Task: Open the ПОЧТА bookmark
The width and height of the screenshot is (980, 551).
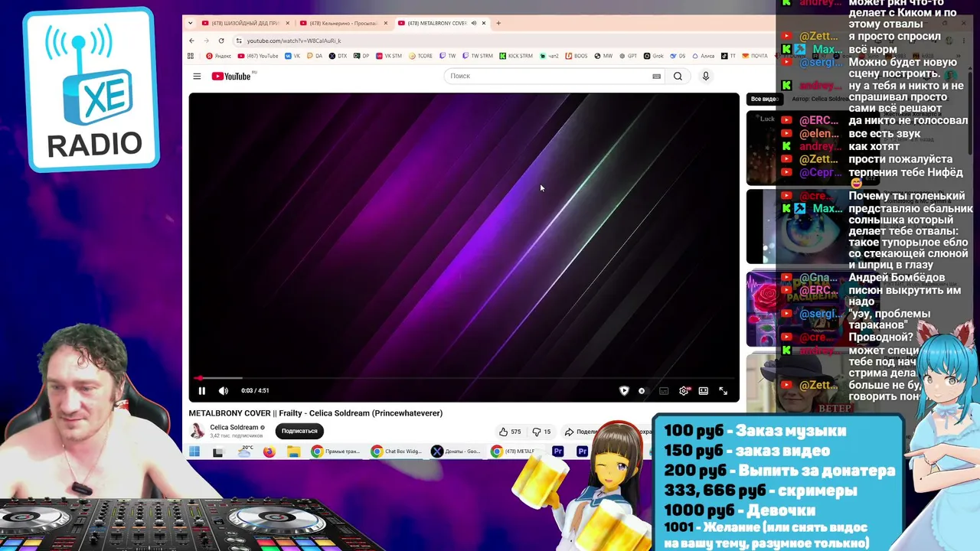Action: coord(755,56)
